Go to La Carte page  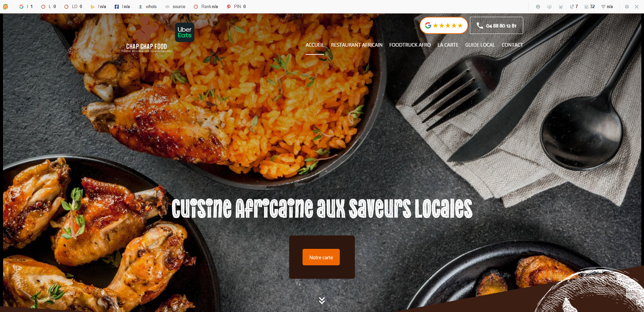448,45
